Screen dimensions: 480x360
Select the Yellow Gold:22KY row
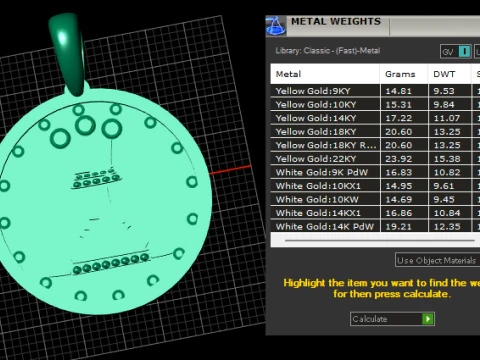[375, 159]
